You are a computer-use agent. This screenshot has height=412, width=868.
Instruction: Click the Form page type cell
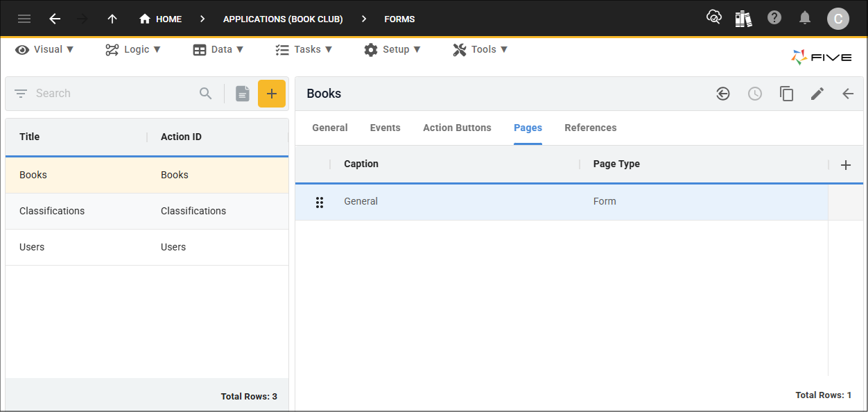point(605,201)
